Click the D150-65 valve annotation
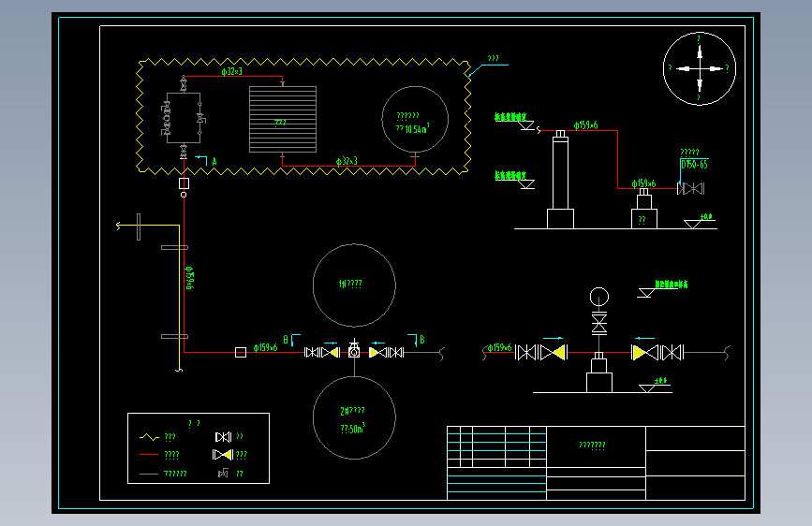Screen dimensions: 812x526 point(694,165)
